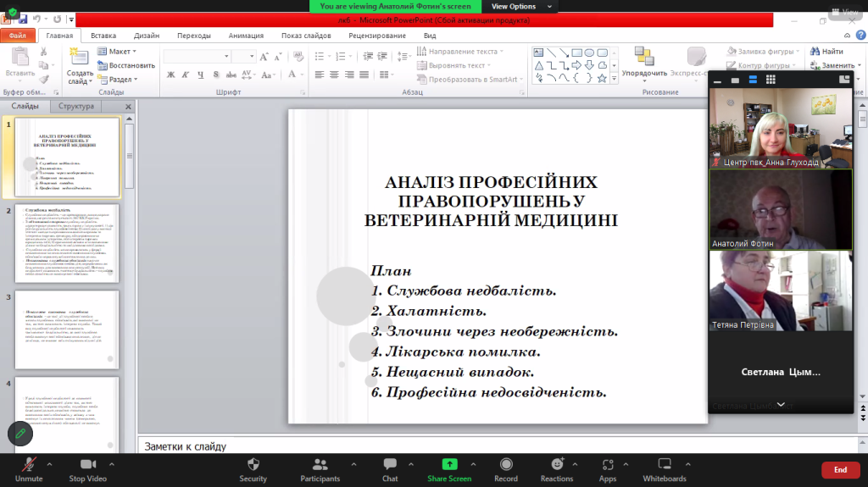Open the Apps icon in Zoom
Image resolution: width=868 pixels, height=487 pixels.
tap(607, 465)
